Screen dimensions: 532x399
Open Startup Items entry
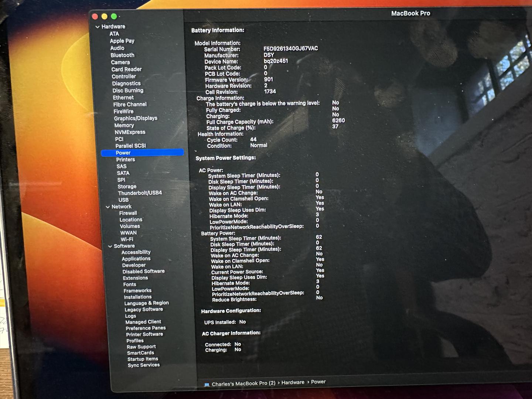pos(143,359)
